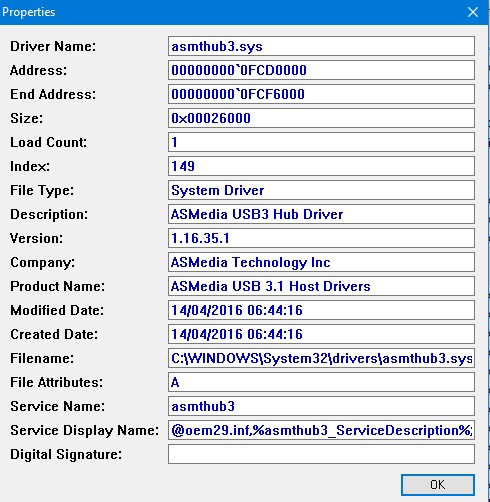This screenshot has width=490, height=502.
Task: Click the Version: label
Action: click(x=36, y=238)
